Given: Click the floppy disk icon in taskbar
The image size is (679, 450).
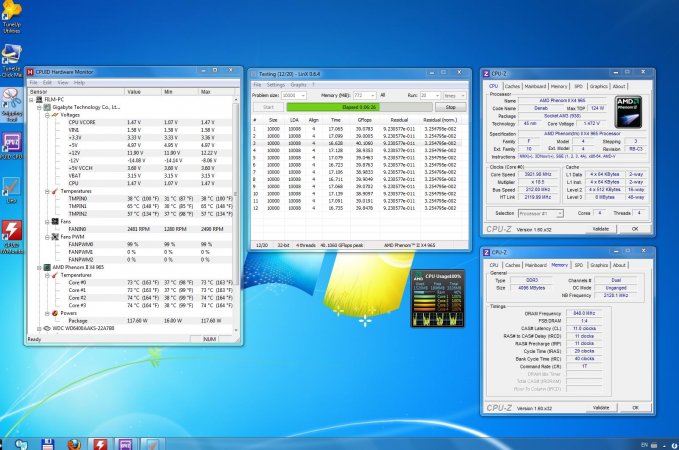Looking at the screenshot, I should click(x=47, y=444).
